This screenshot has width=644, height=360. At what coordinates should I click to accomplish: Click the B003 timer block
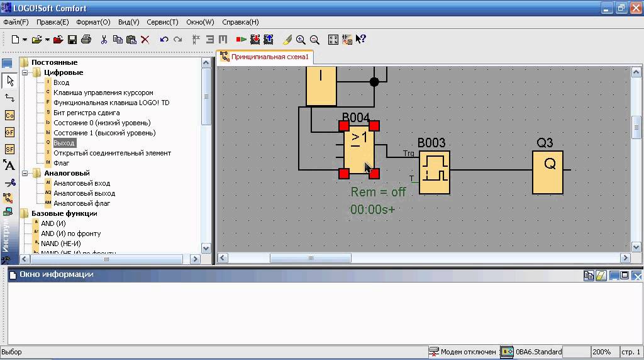(x=435, y=172)
